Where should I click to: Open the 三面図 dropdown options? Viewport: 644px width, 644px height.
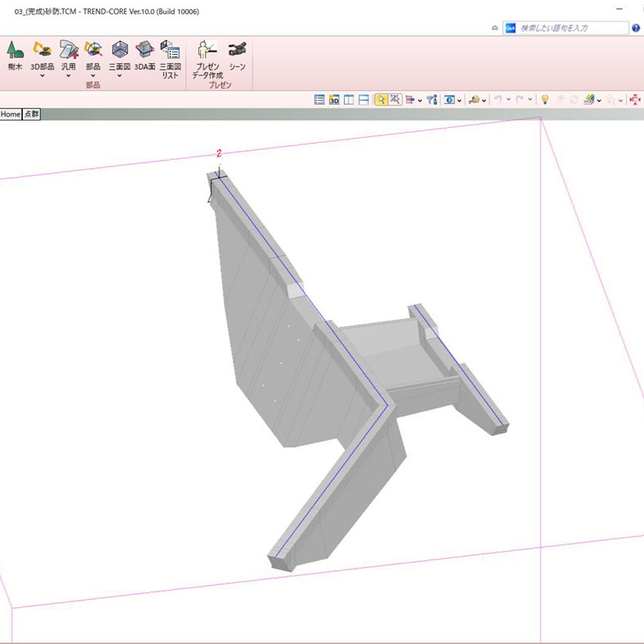click(x=120, y=76)
